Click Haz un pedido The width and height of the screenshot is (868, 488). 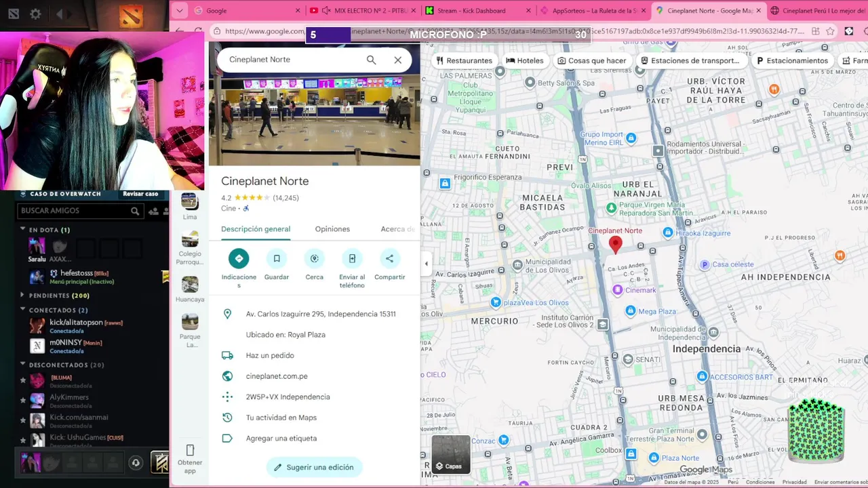[x=270, y=355]
